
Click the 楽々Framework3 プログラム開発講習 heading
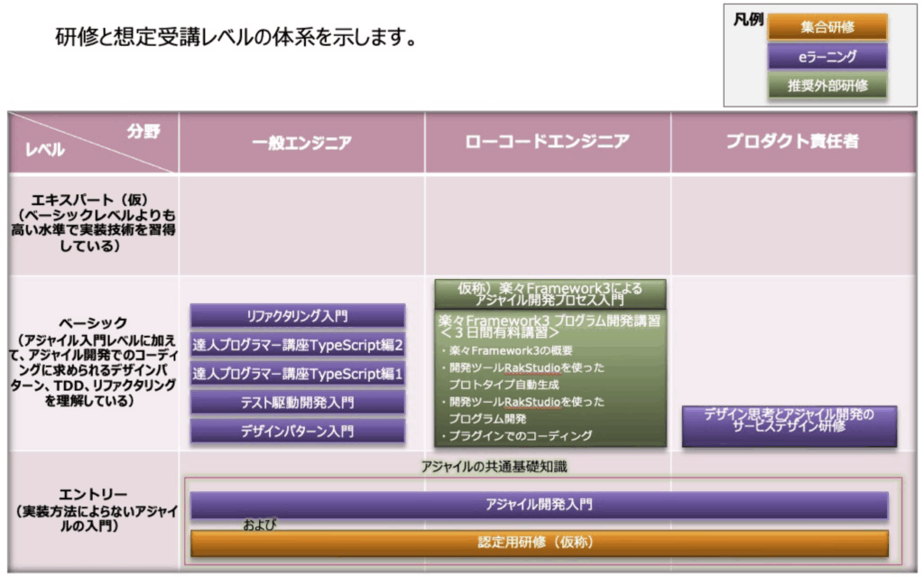click(550, 327)
